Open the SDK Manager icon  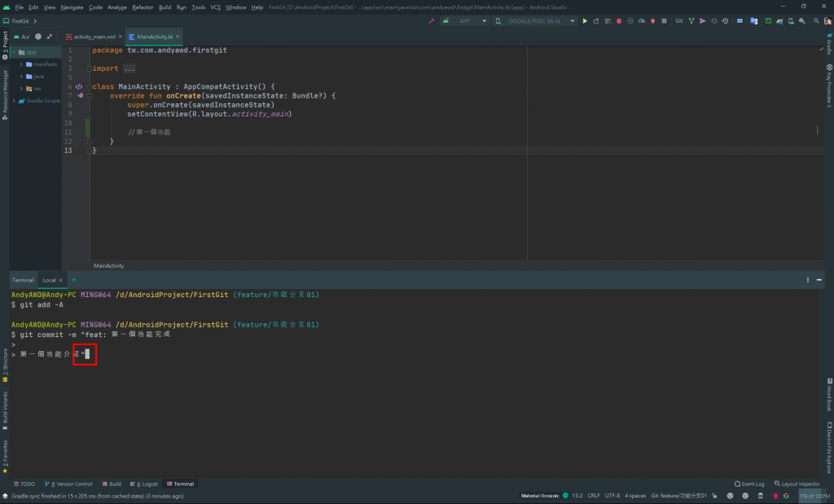[x=802, y=21]
